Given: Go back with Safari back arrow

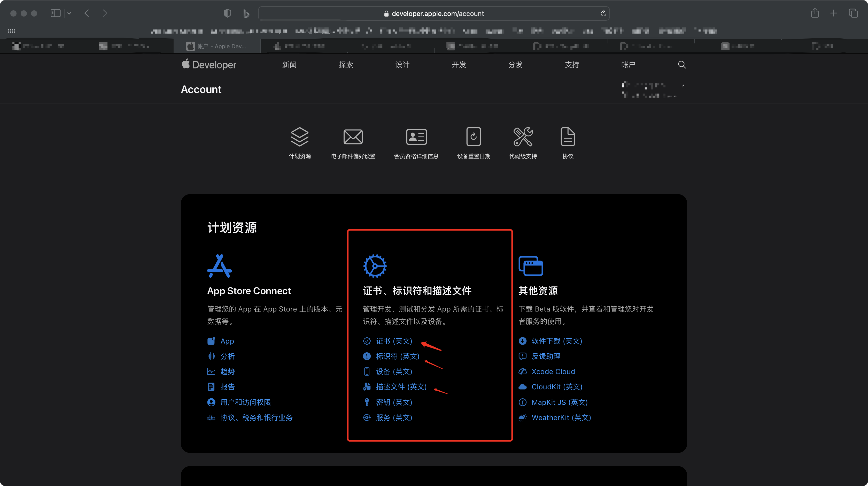Looking at the screenshot, I should [87, 13].
